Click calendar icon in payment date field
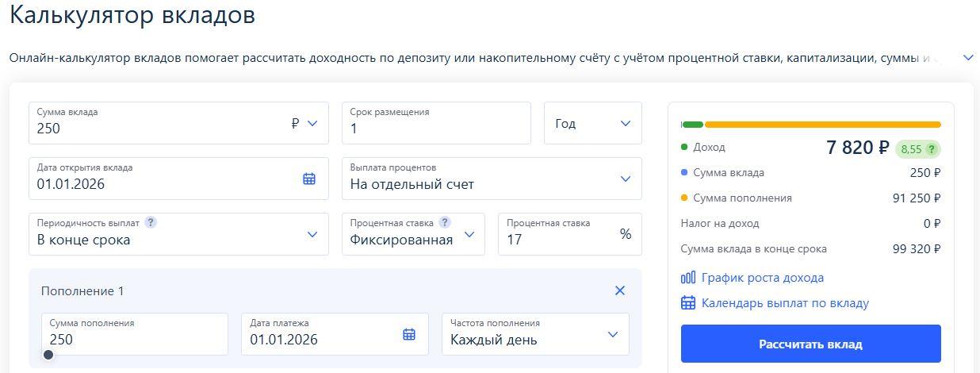 click(x=409, y=334)
